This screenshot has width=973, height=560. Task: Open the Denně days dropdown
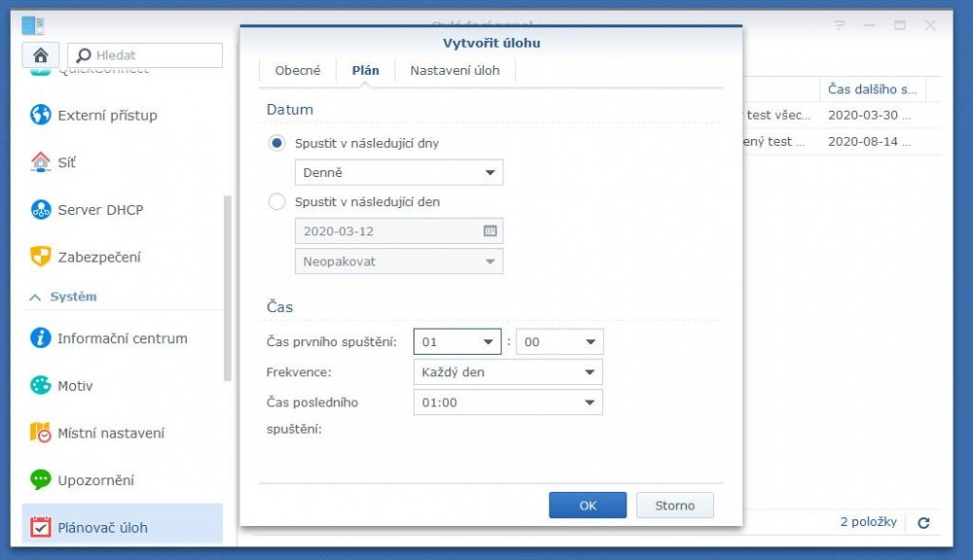coord(398,173)
